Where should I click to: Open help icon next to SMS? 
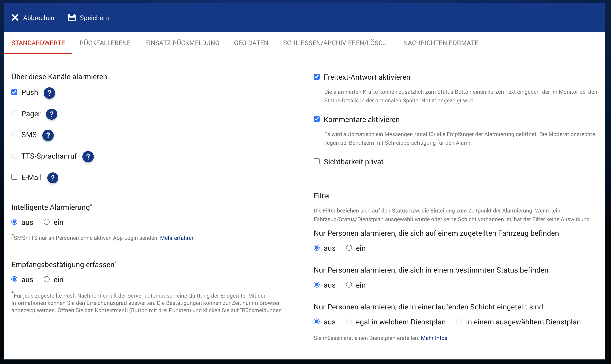48,135
